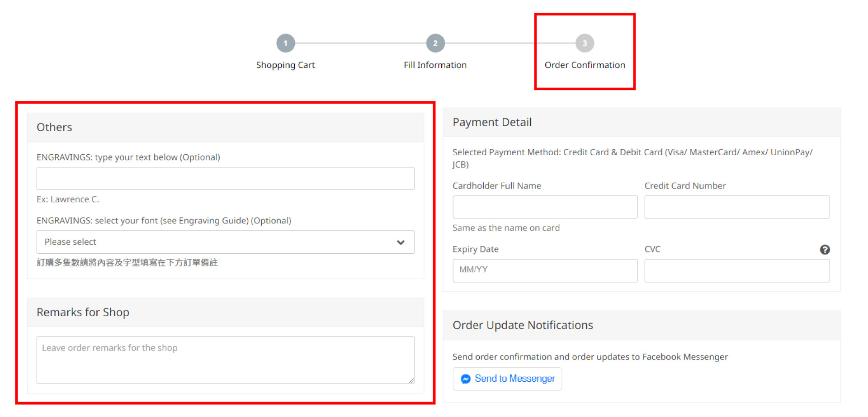Click the Others section heading
The image size is (868, 417).
[54, 127]
